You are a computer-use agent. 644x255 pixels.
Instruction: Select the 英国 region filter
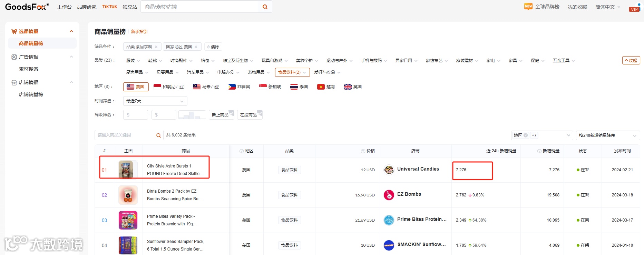tap(353, 87)
